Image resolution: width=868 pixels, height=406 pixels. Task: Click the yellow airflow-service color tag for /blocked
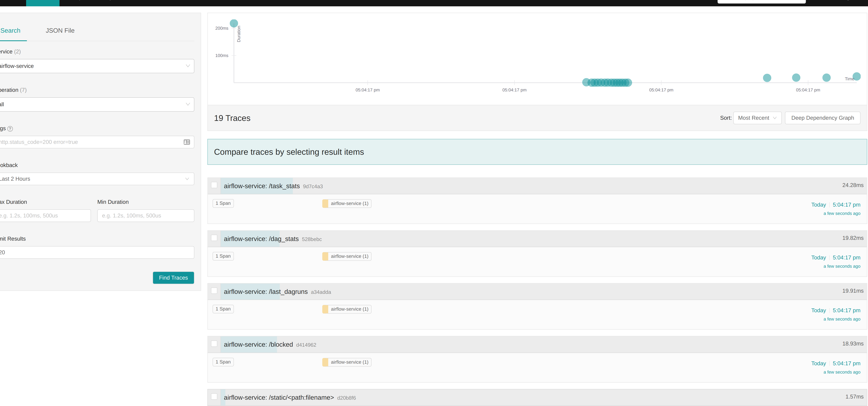pos(325,362)
